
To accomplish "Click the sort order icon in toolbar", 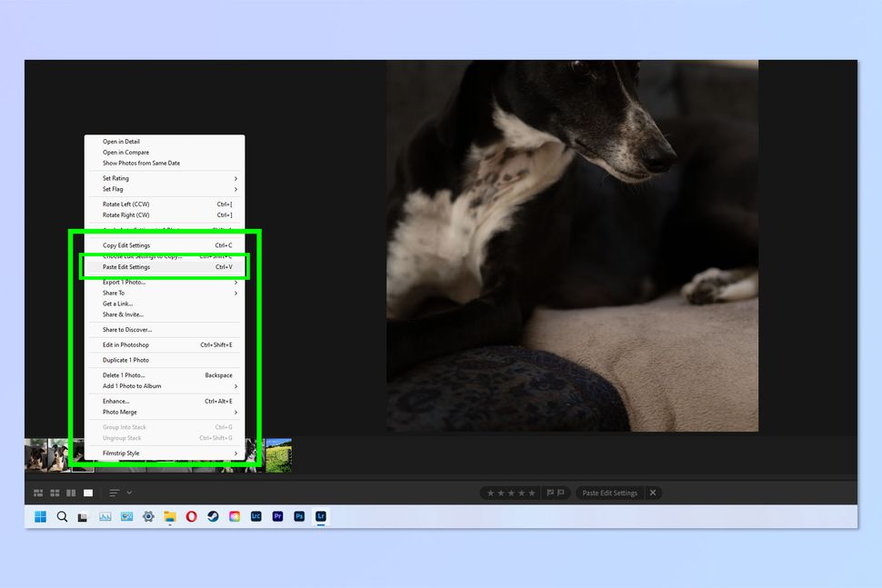I will pos(115,493).
